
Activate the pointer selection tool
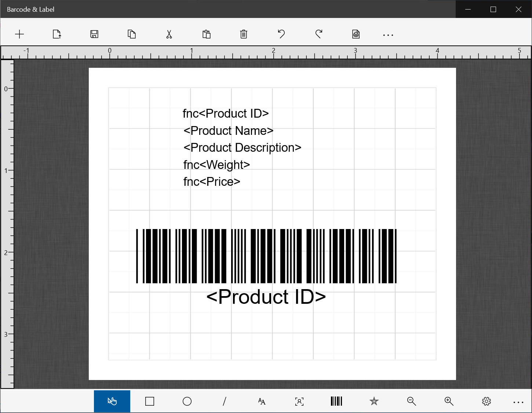112,401
